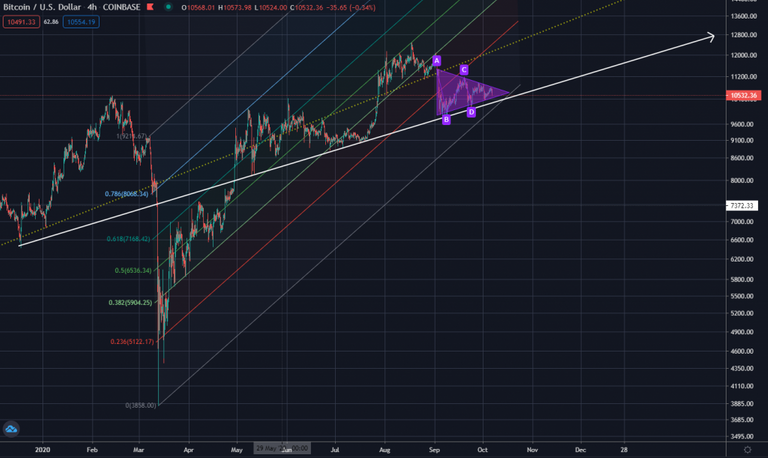
Task: Click the green market status dot
Action: (168, 7)
